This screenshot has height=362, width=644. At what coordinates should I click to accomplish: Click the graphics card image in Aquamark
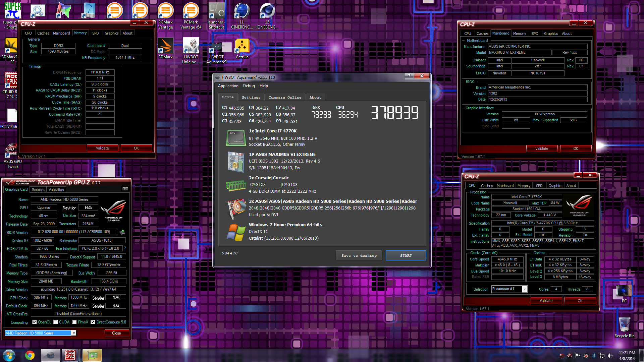236,208
